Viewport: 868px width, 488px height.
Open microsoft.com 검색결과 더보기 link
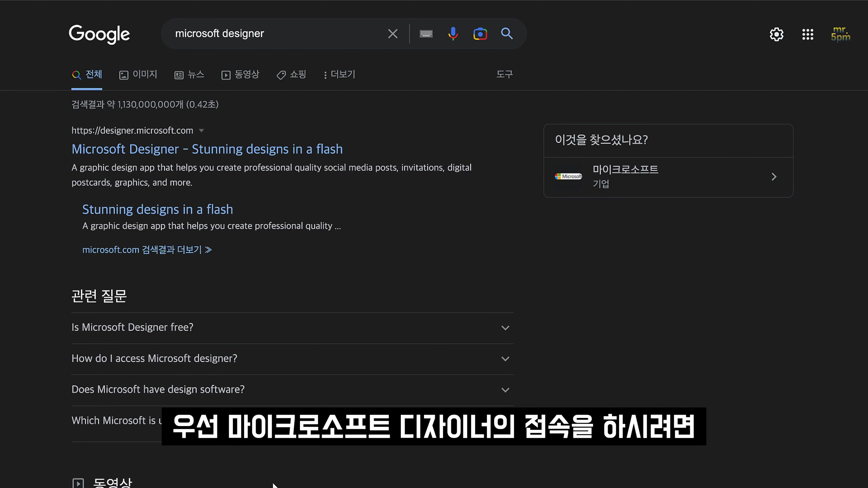[x=147, y=250]
